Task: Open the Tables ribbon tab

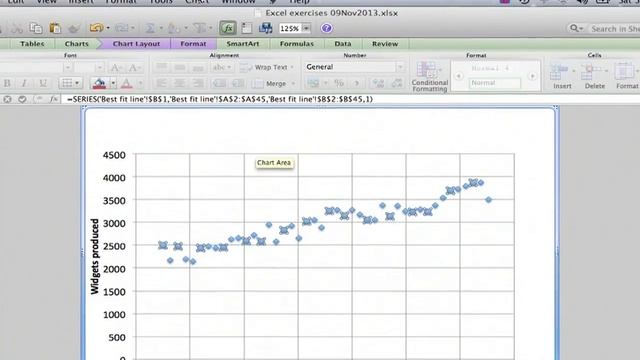Action: click(x=32, y=44)
